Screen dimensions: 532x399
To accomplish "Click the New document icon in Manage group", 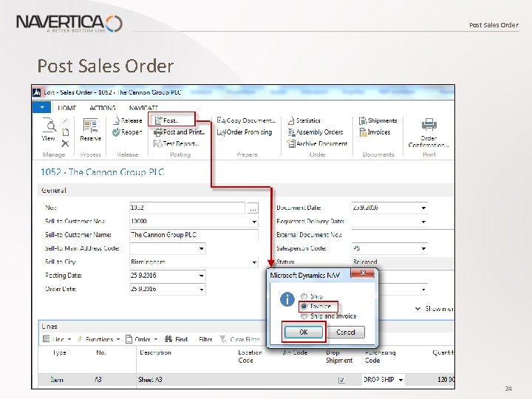I will (x=65, y=132).
